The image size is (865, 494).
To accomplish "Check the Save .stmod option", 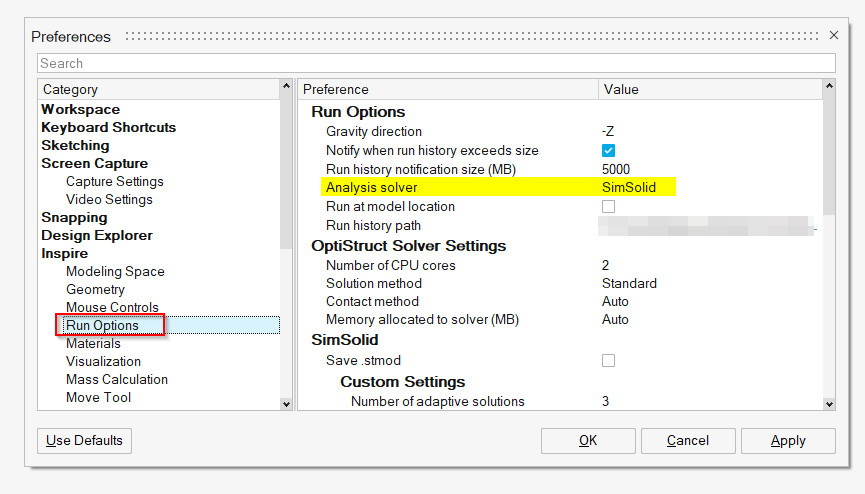I will pyautogui.click(x=608, y=360).
